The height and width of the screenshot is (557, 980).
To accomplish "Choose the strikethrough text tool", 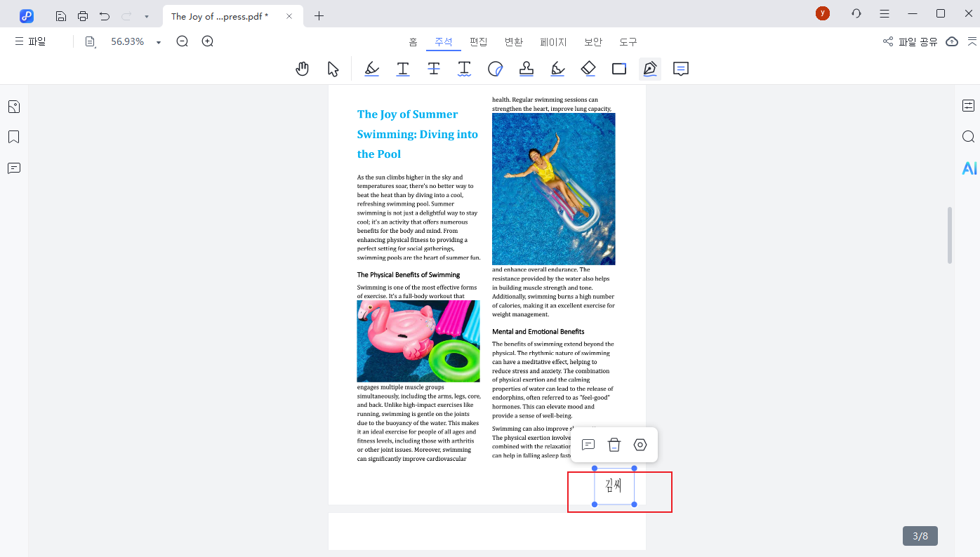I will click(434, 69).
